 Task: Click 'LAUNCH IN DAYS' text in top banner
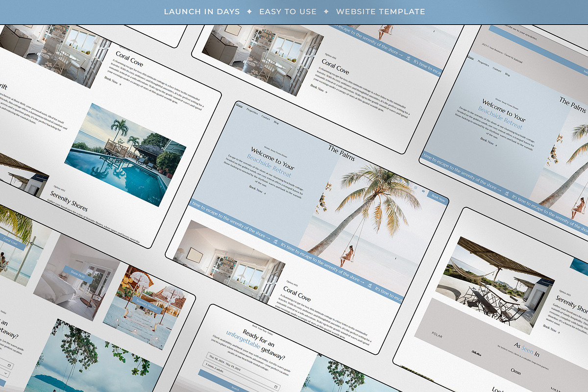coord(202,11)
